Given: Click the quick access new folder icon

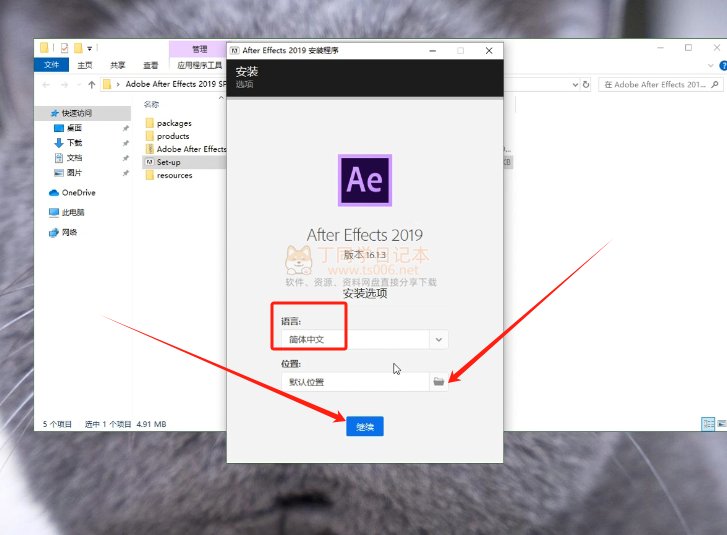Looking at the screenshot, I should click(x=78, y=48).
